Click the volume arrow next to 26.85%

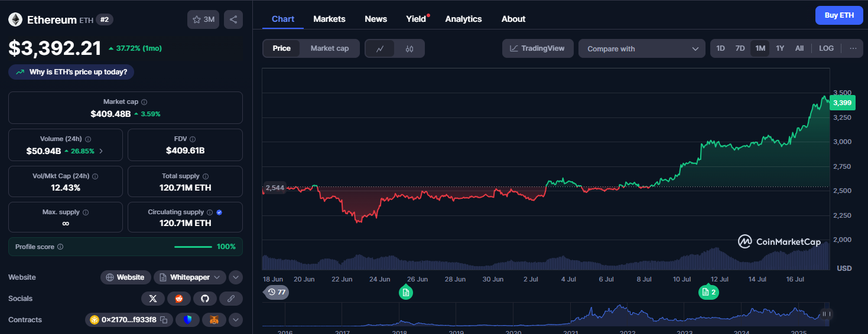click(x=100, y=151)
